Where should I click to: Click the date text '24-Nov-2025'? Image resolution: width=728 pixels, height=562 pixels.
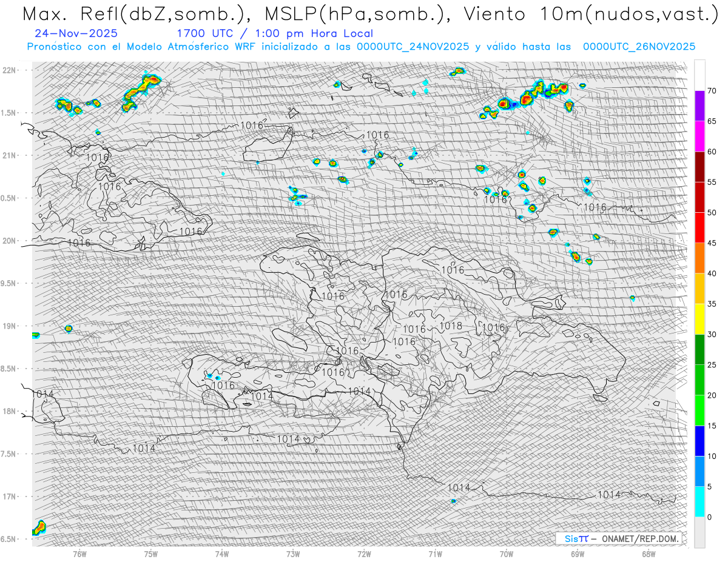[x=76, y=33]
